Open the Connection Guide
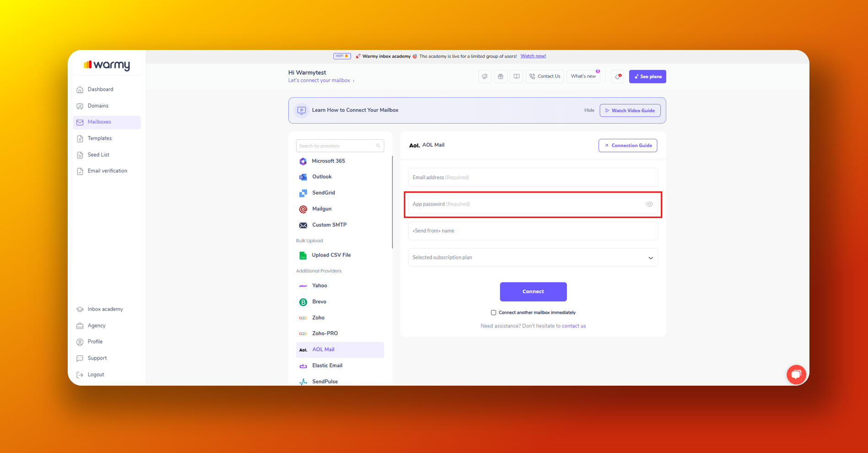868x453 pixels. 628,146
